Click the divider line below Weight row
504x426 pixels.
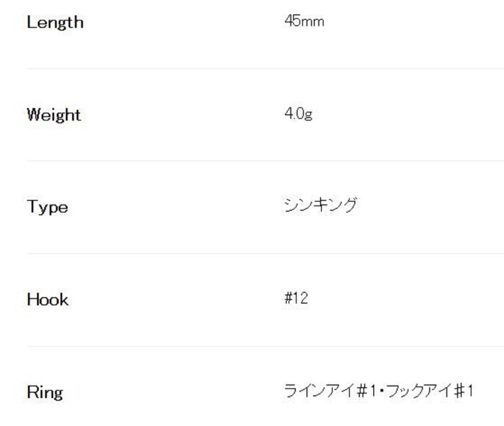pyautogui.click(x=265, y=161)
